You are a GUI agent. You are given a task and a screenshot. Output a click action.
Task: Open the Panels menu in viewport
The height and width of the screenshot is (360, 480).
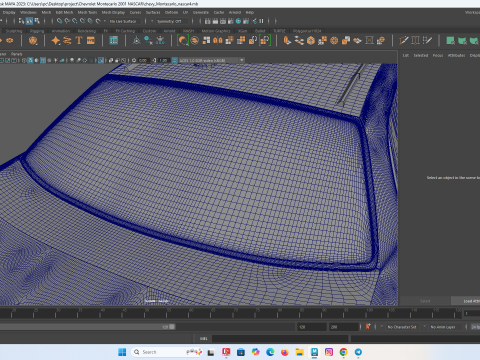[16, 54]
